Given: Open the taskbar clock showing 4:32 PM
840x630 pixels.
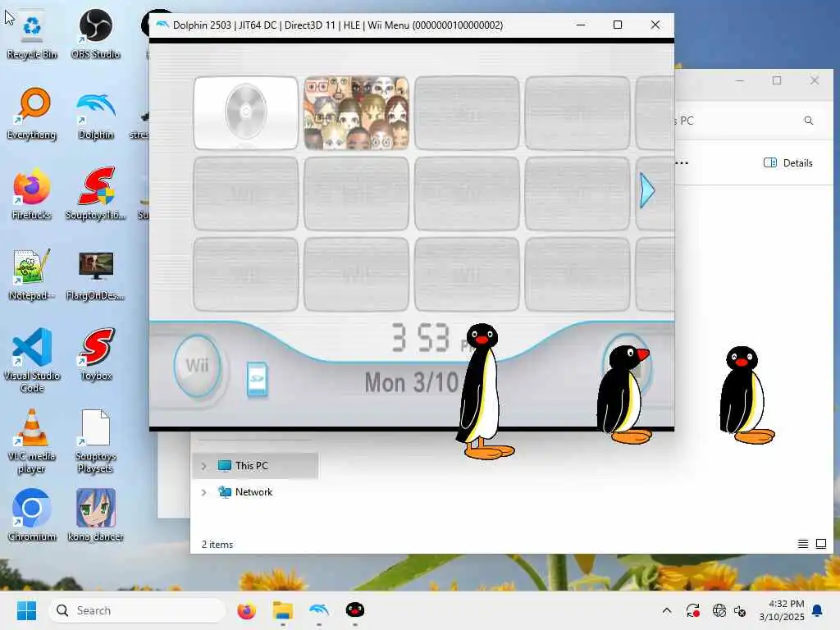Looking at the screenshot, I should click(782, 610).
